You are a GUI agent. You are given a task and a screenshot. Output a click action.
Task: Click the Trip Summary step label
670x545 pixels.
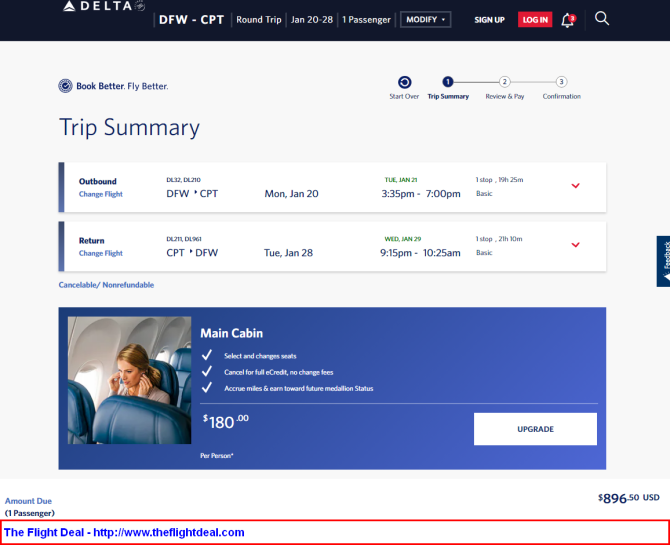click(448, 96)
